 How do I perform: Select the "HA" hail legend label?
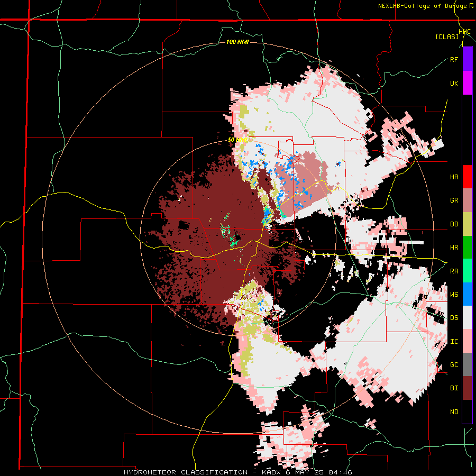click(454, 177)
